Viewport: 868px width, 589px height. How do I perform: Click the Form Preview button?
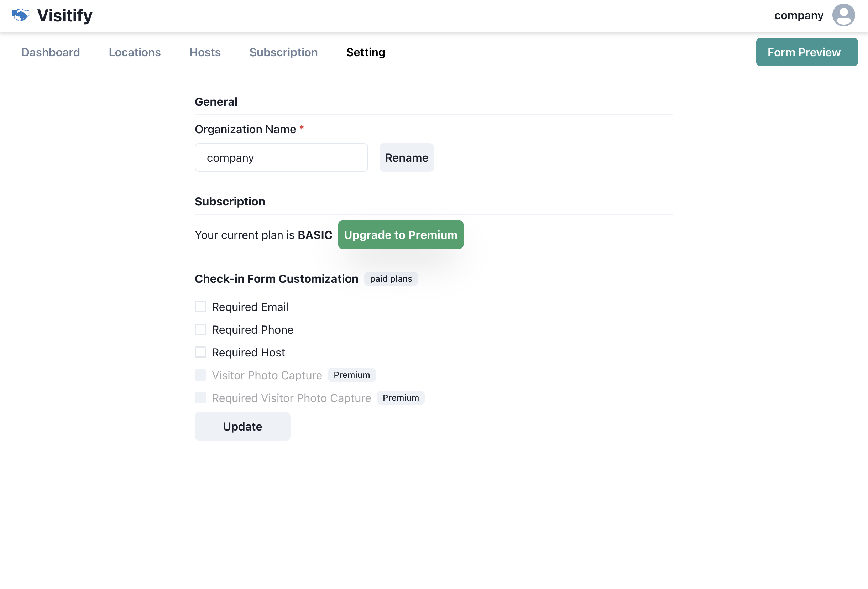(807, 52)
